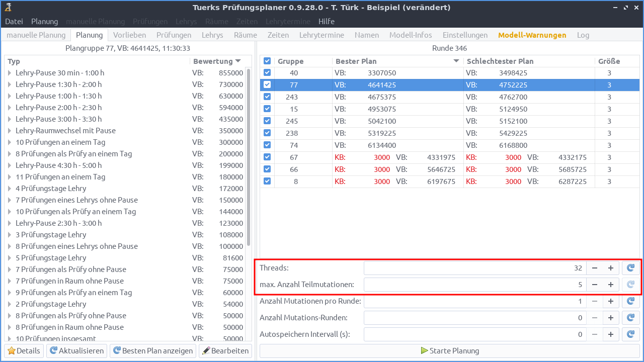Open the Hilfe menu
Image resolution: width=644 pixels, height=362 pixels.
326,22
